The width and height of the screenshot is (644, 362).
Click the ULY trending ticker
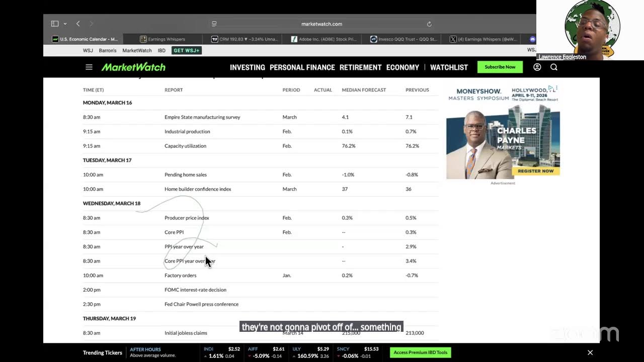(x=310, y=352)
